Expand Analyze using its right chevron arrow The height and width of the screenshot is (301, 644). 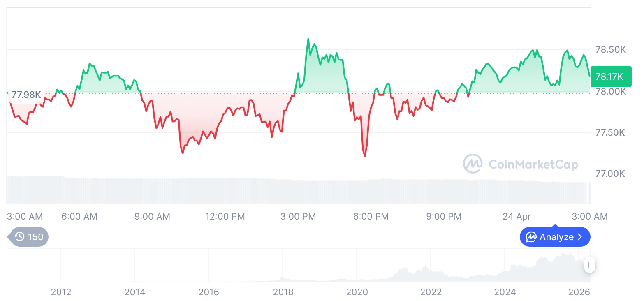[x=580, y=237]
